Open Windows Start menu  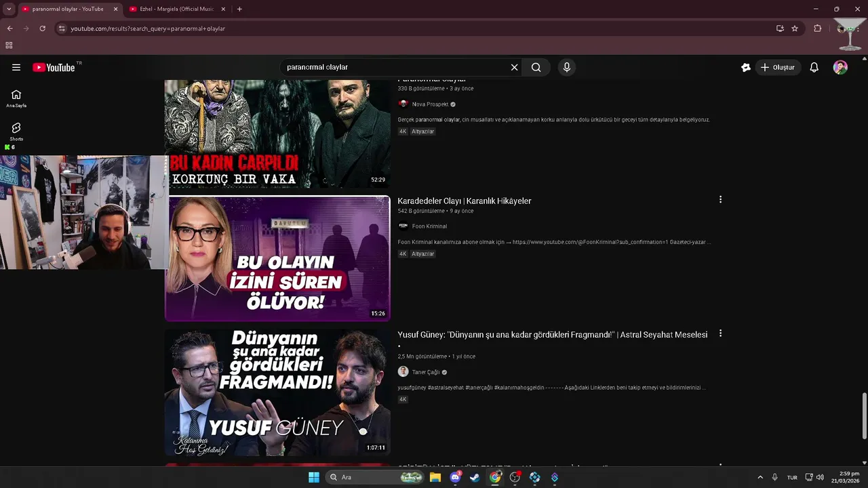pyautogui.click(x=314, y=477)
